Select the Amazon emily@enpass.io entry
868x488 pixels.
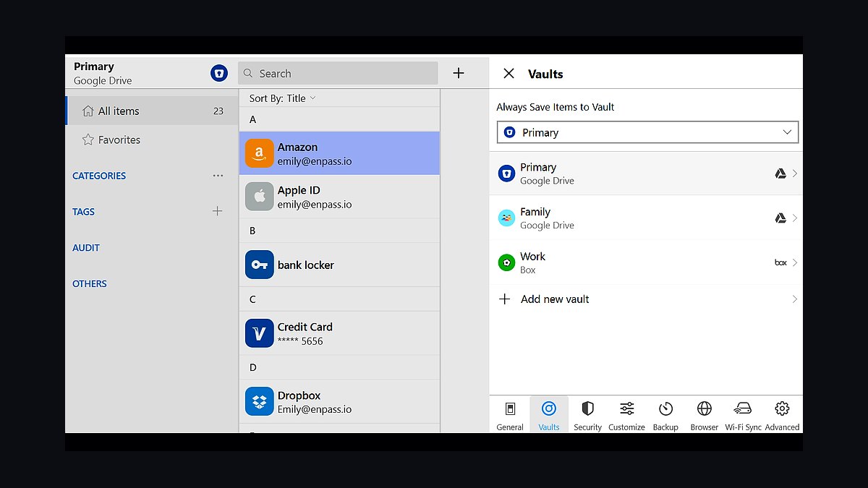tap(339, 153)
